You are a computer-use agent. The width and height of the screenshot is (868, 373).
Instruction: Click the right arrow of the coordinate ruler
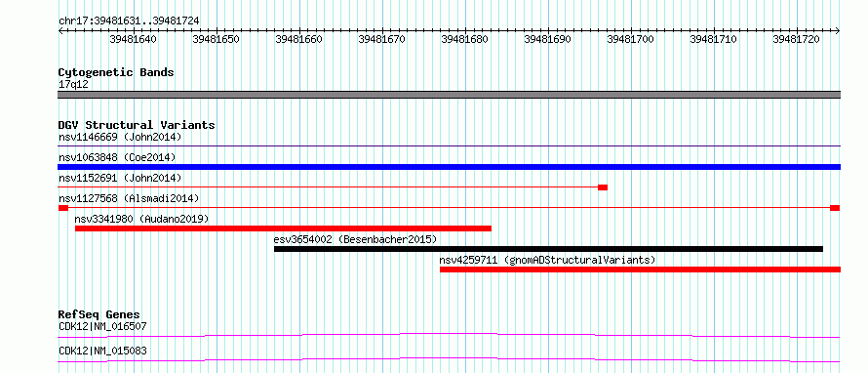click(x=838, y=31)
